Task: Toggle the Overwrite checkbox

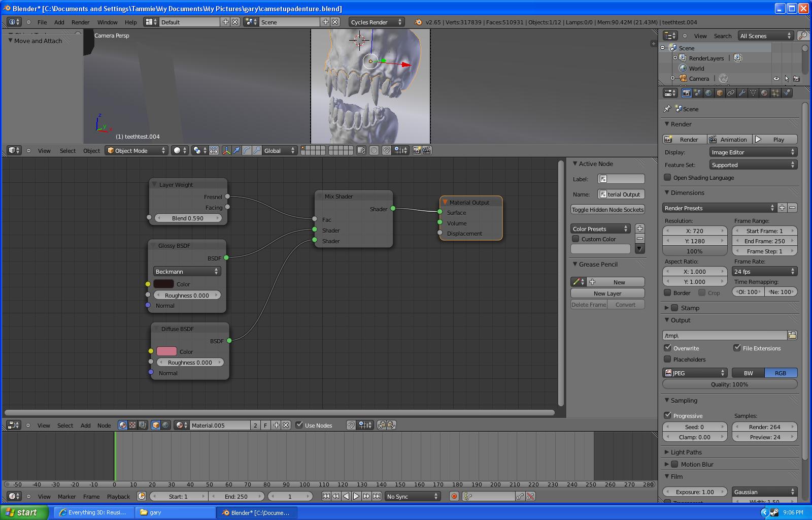Action: click(667, 348)
